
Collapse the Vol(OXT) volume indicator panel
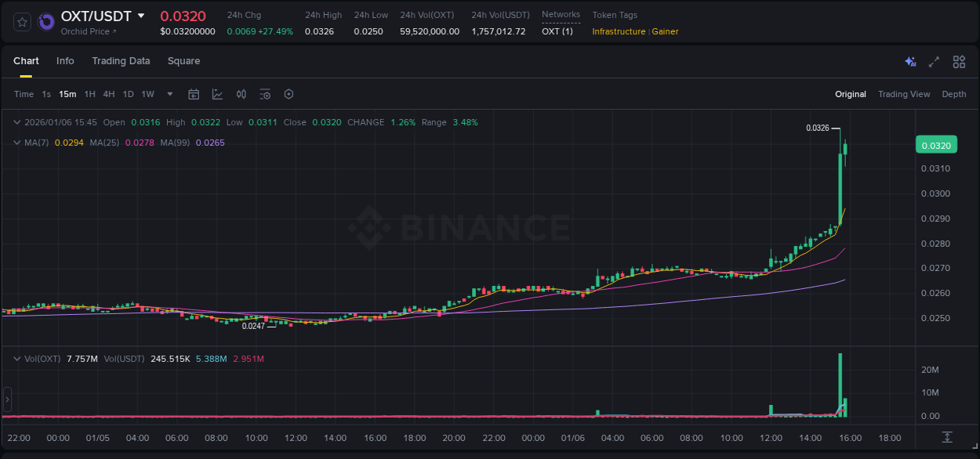click(17, 358)
